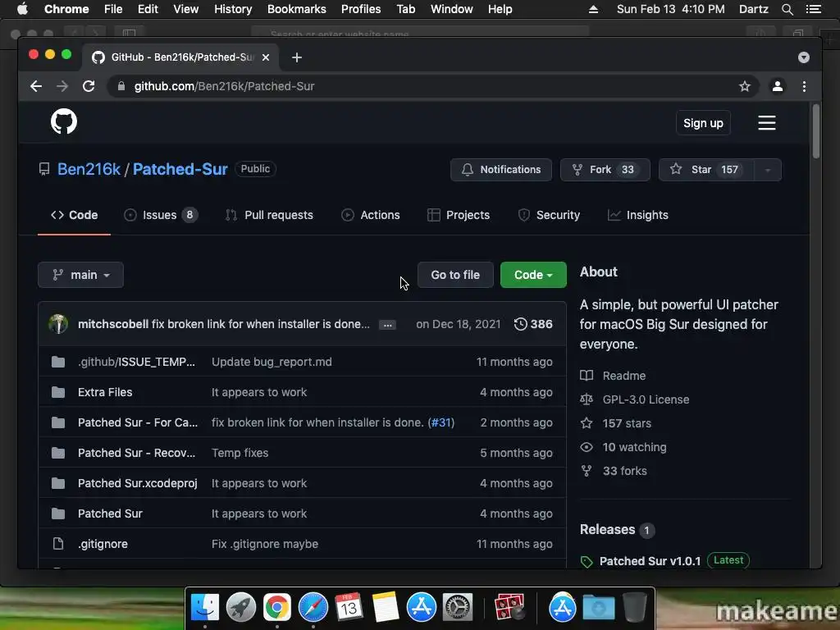Bookmark this page with the star icon

click(745, 86)
